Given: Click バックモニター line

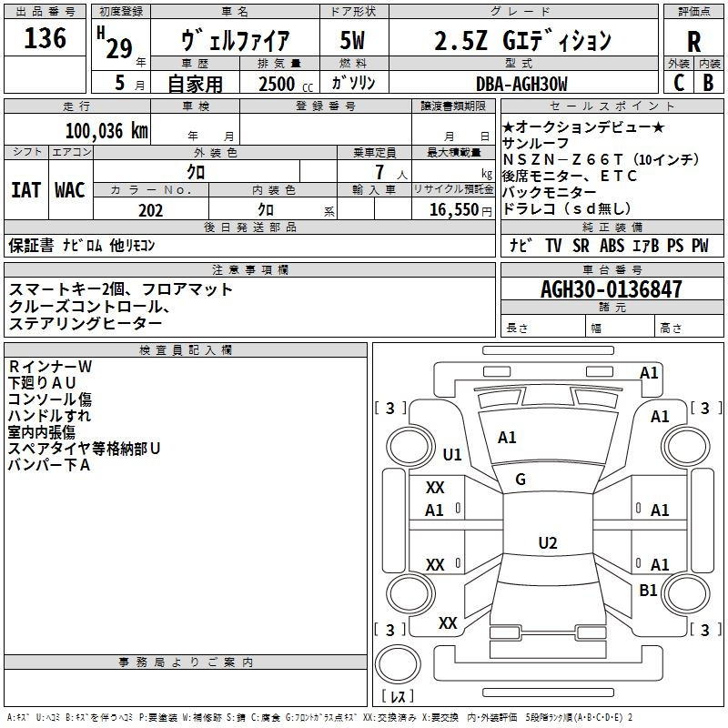Looking at the screenshot, I should click(550, 192).
